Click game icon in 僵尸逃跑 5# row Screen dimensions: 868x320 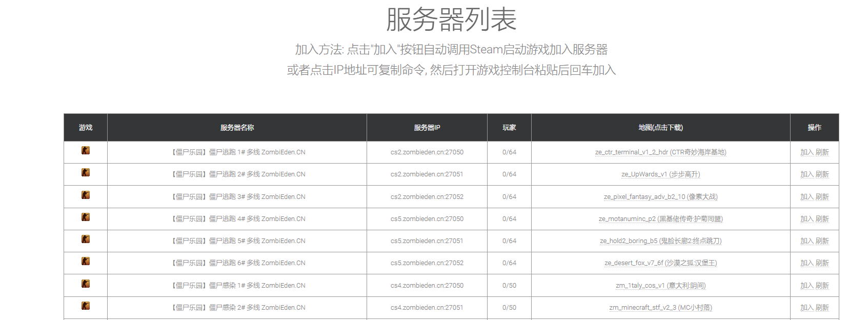pos(86,239)
